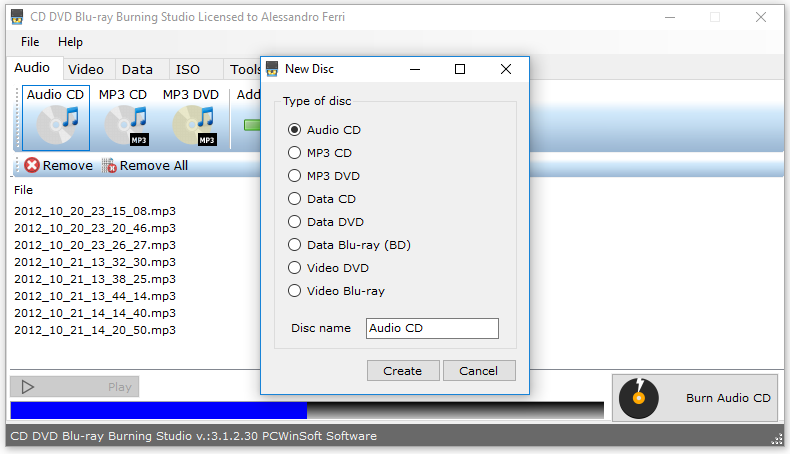The width and height of the screenshot is (790, 454).
Task: Cancel the New Disc dialog
Action: [478, 371]
